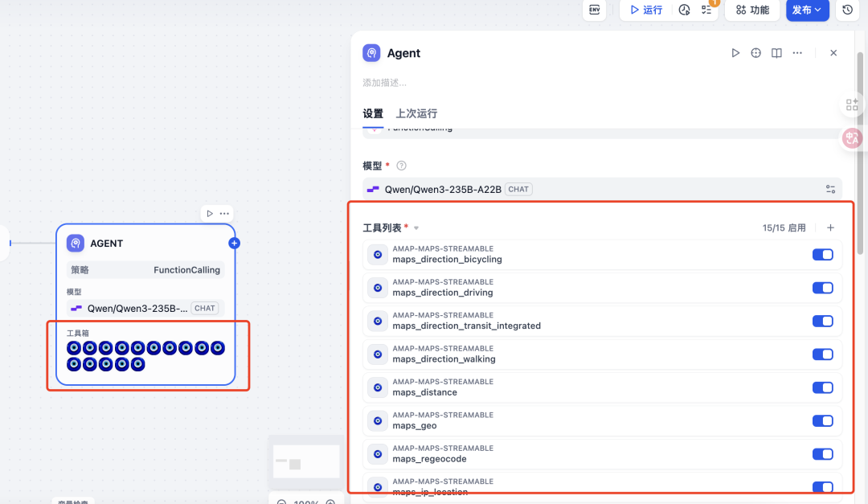Image resolution: width=868 pixels, height=504 pixels.
Task: Click the panel vertical scrollbar
Action: pyautogui.click(x=860, y=152)
